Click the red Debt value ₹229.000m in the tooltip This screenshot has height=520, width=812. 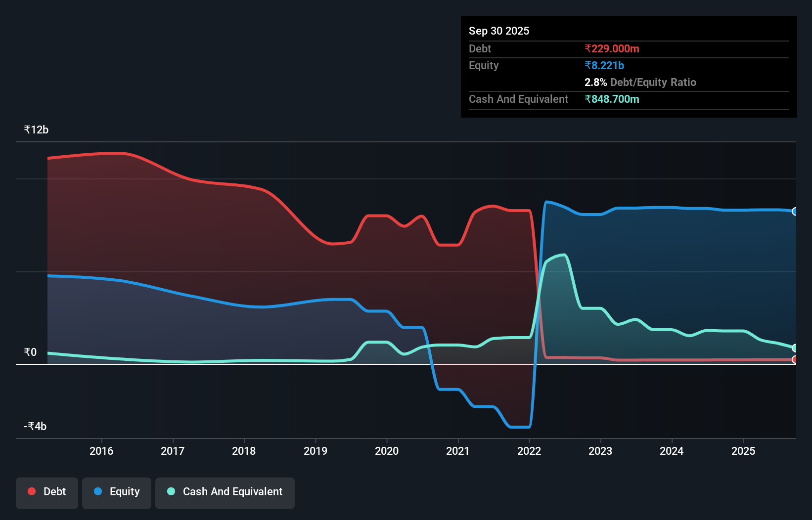(x=612, y=48)
